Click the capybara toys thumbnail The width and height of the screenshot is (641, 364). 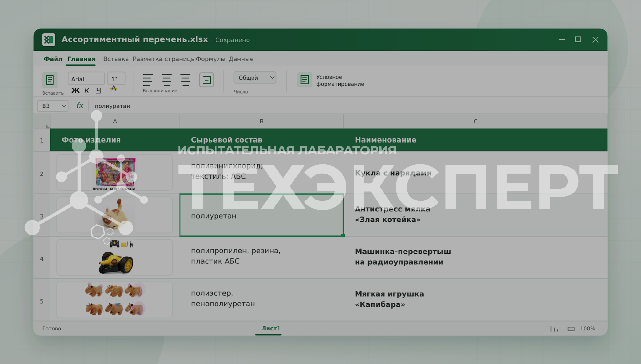point(115,299)
